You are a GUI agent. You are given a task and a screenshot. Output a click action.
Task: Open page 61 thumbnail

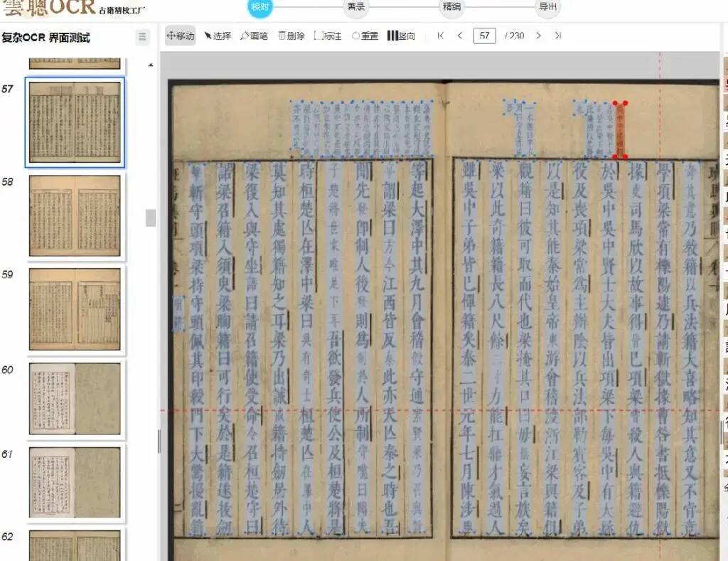point(75,483)
